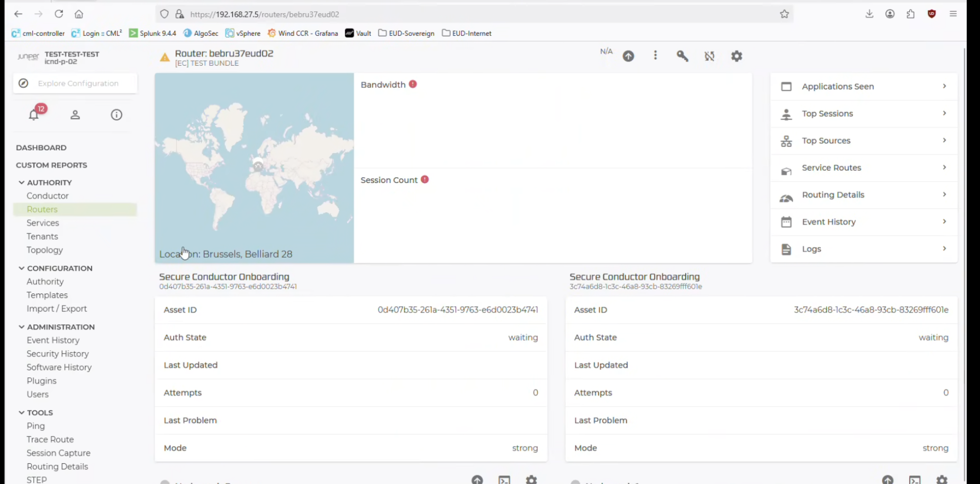This screenshot has height=484, width=980.
Task: Collapse the AUTHORITY section
Action: [21, 182]
